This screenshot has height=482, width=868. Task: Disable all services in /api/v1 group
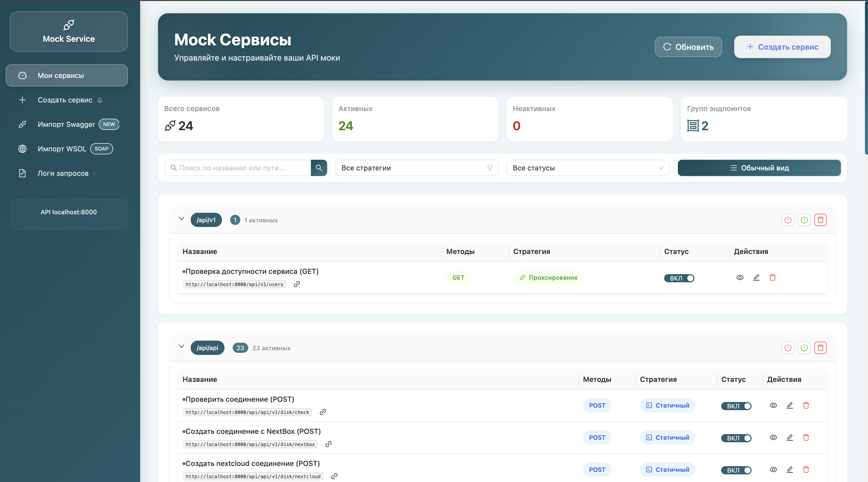787,220
